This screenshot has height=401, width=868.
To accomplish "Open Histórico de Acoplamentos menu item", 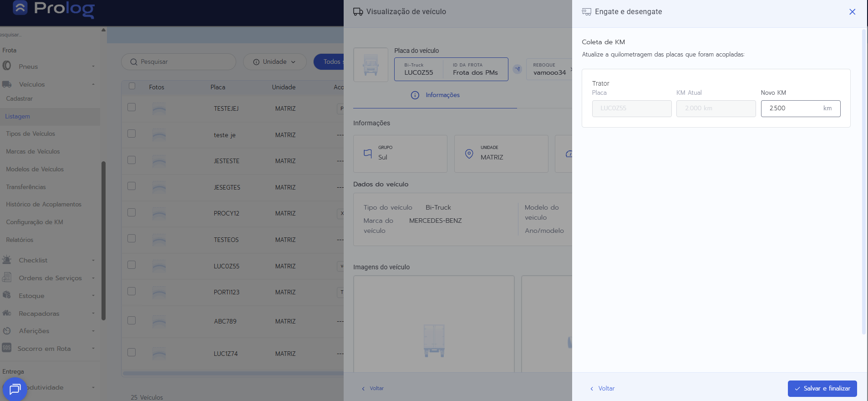I will tap(44, 205).
